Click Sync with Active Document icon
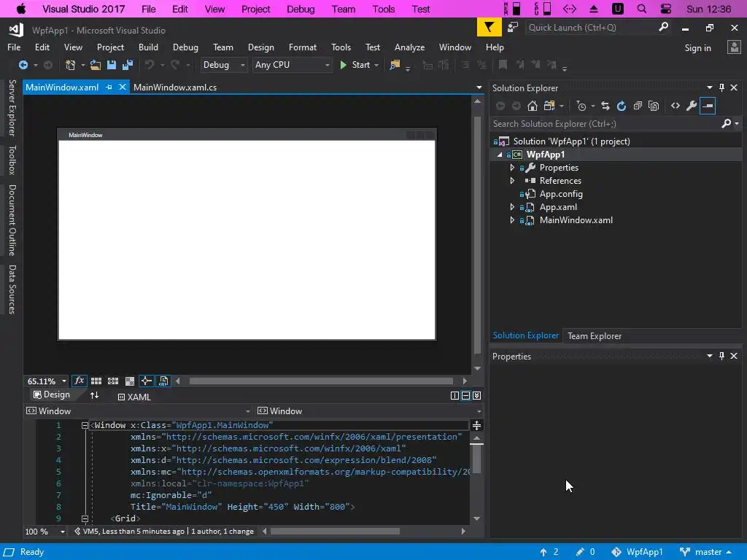The height and width of the screenshot is (560, 747). [x=605, y=106]
